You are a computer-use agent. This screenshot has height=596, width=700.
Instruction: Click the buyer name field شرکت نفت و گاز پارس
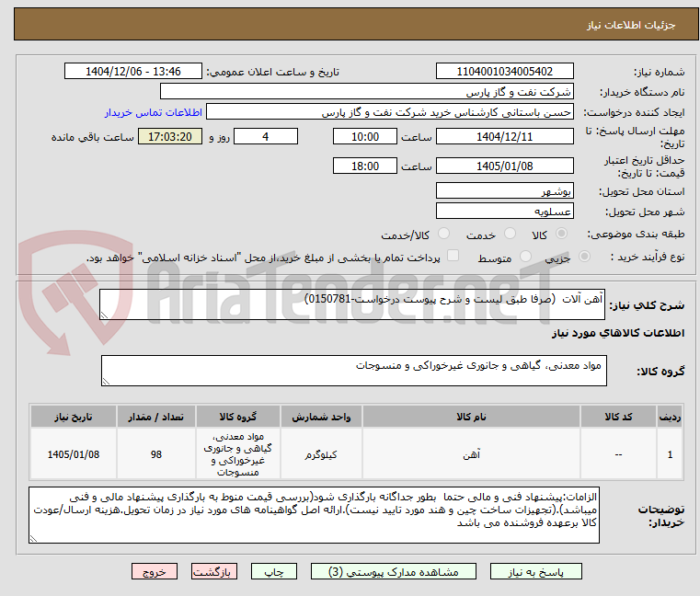click(366, 92)
